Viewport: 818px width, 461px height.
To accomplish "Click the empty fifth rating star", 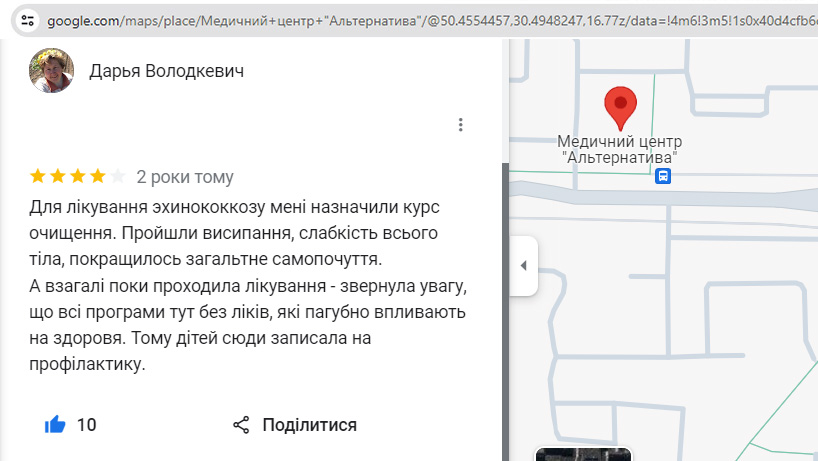I will click(118, 177).
